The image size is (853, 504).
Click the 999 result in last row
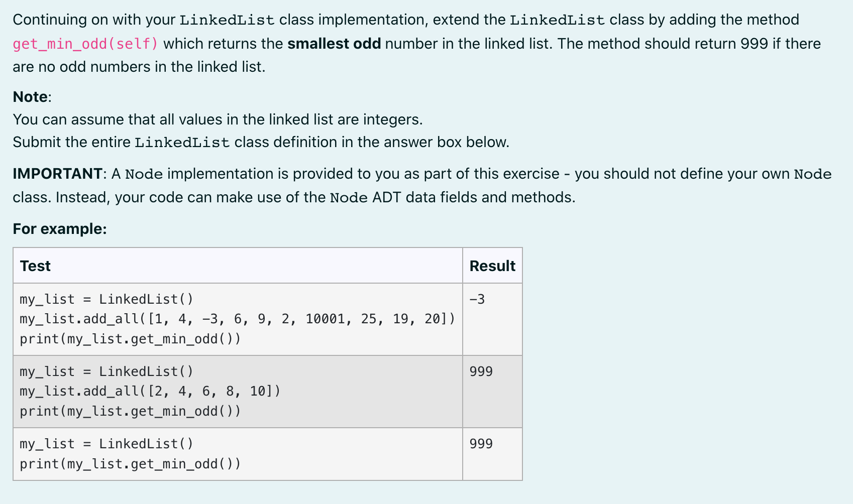click(481, 444)
